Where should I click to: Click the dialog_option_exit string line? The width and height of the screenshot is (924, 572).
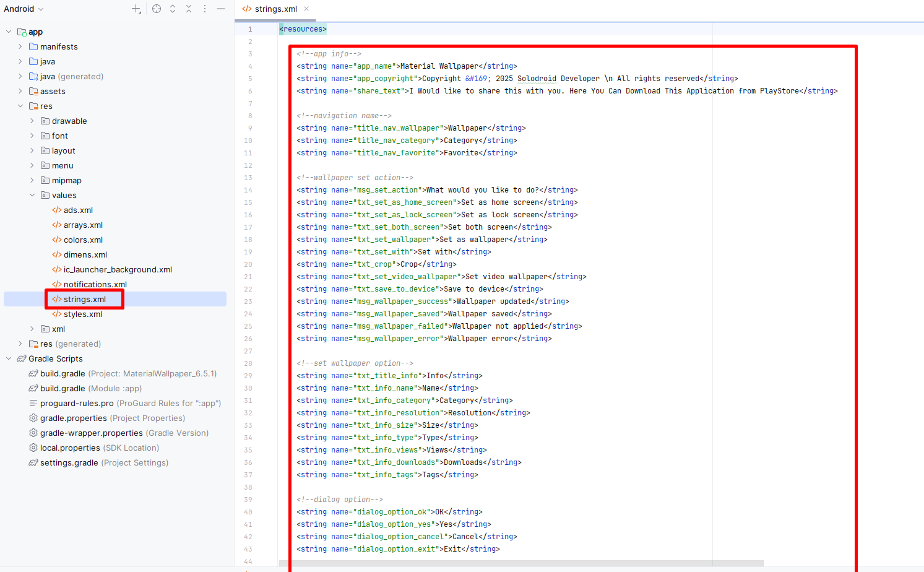(398, 549)
